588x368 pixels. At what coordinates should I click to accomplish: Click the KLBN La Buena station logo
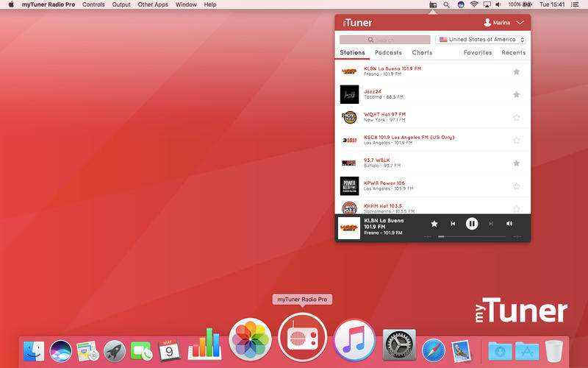tap(349, 71)
